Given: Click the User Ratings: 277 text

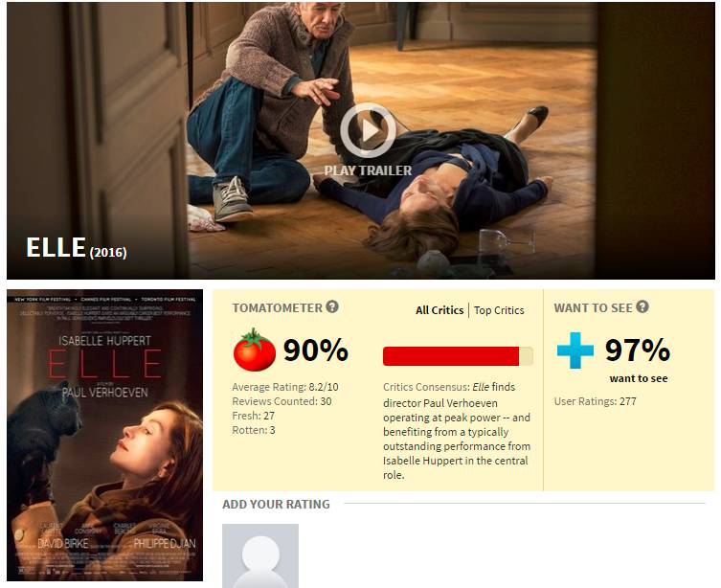Looking at the screenshot, I should click(x=595, y=401).
